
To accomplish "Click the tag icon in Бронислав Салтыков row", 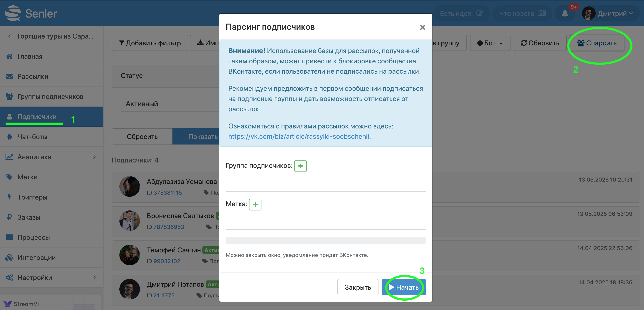I will point(209,227).
